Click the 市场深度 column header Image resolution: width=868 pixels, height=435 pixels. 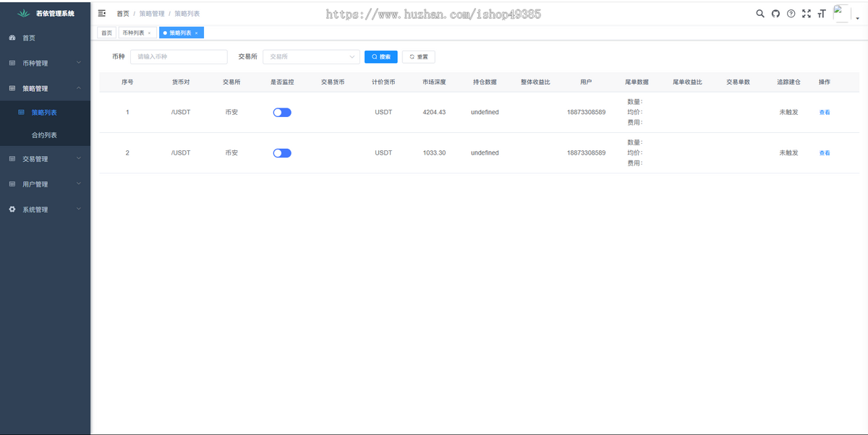[x=434, y=82]
